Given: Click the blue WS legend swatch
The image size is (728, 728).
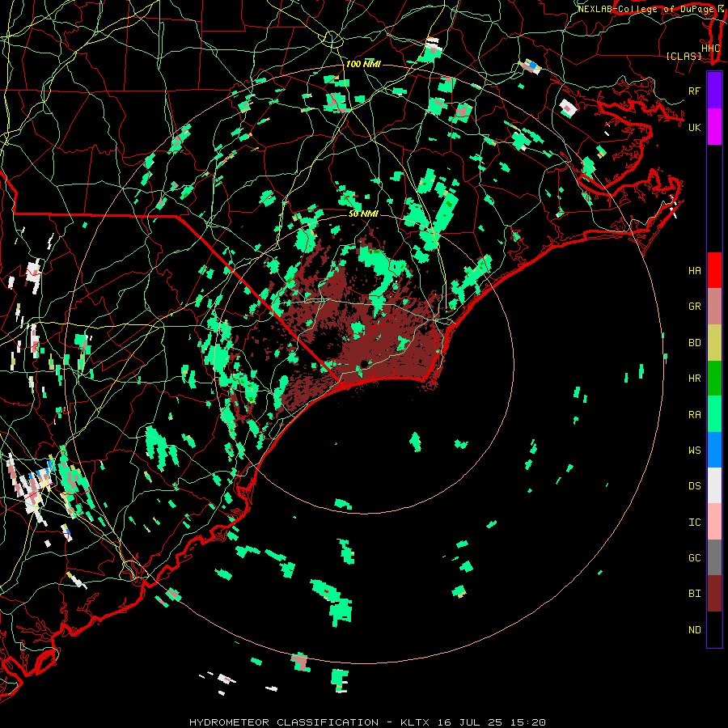Looking at the screenshot, I should (714, 450).
